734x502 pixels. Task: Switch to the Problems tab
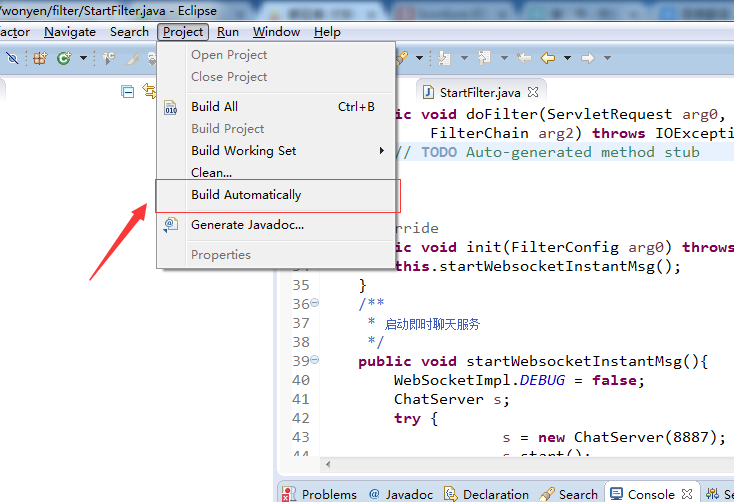click(319, 494)
